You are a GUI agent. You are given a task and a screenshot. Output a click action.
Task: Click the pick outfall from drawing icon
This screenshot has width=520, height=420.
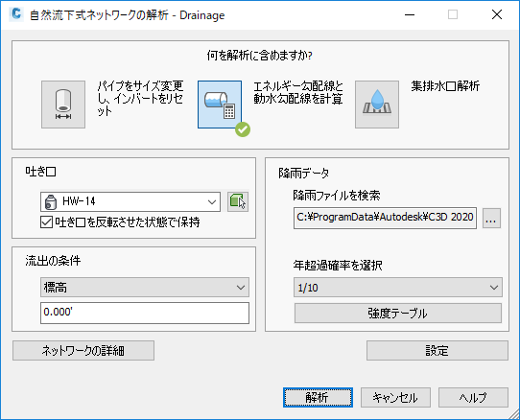coord(238,201)
